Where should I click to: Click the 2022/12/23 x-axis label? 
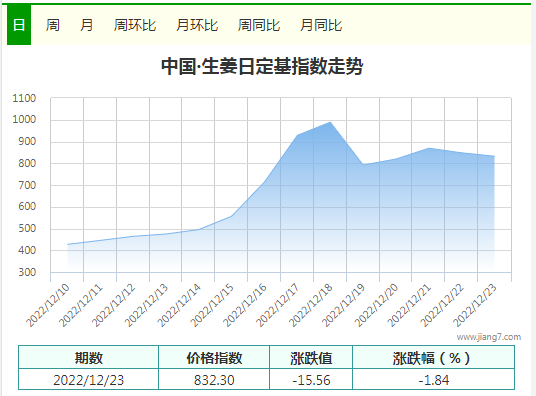tap(474, 305)
